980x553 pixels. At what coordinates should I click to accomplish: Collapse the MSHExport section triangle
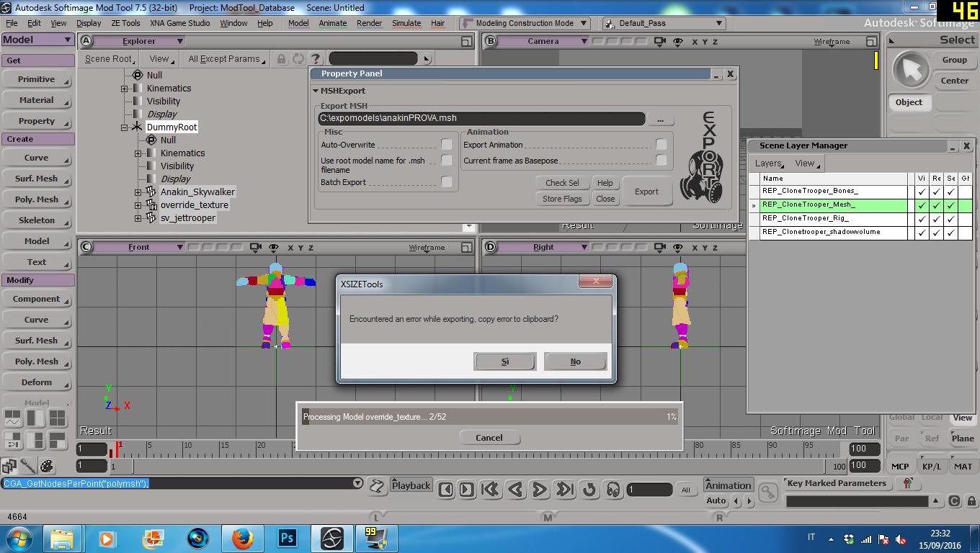point(316,91)
